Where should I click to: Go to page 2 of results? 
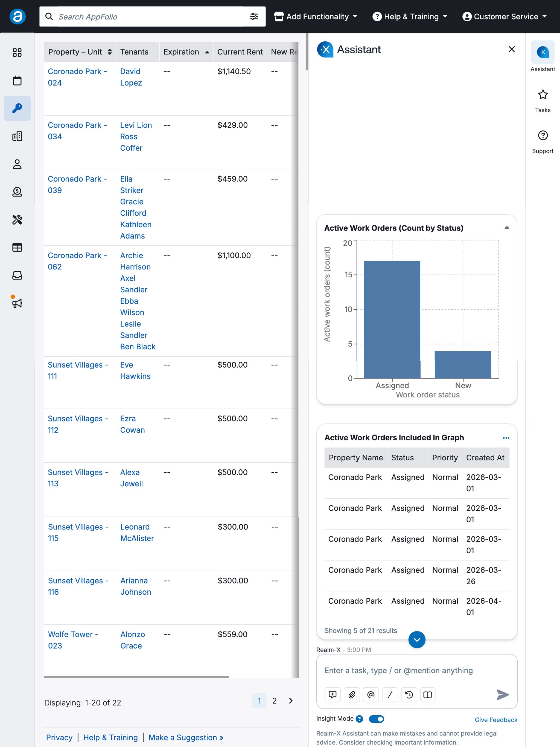(x=275, y=701)
